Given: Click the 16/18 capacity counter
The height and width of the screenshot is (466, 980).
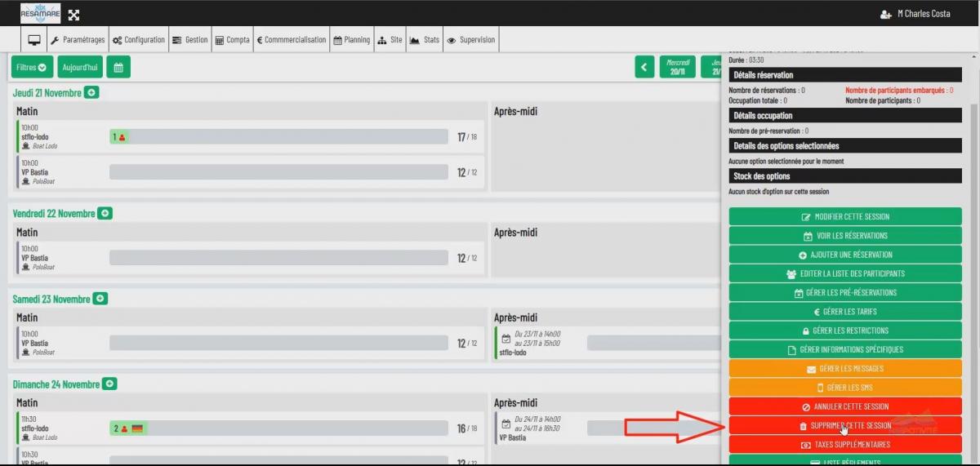Looking at the screenshot, I should tap(466, 428).
